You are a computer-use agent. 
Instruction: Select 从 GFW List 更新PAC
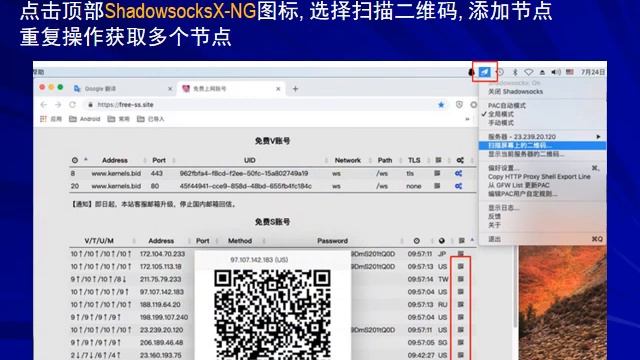coord(519,185)
